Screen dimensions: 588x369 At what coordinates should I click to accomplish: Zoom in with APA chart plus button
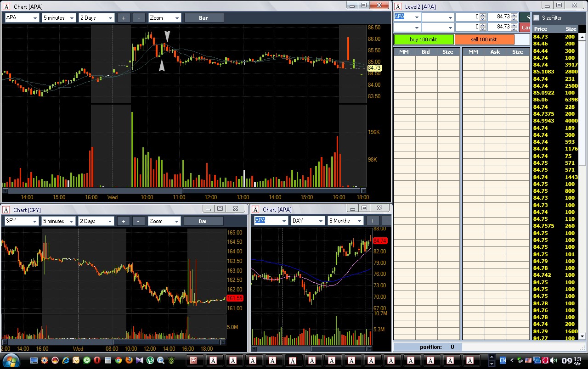click(x=124, y=18)
